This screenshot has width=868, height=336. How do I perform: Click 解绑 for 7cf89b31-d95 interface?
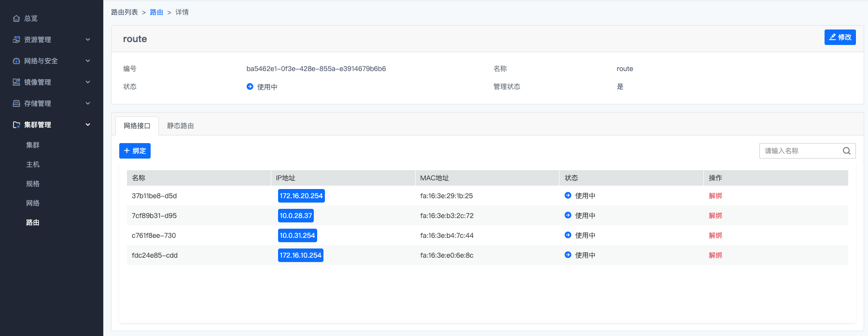point(715,216)
